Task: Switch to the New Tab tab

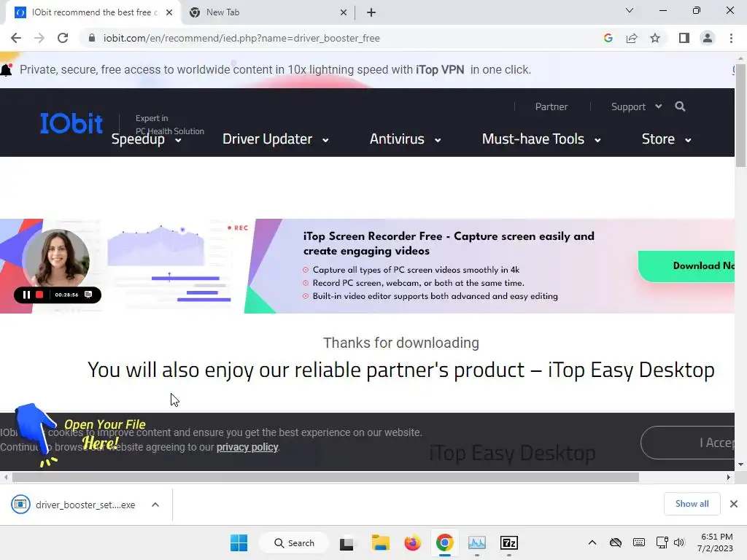Action: click(269, 12)
